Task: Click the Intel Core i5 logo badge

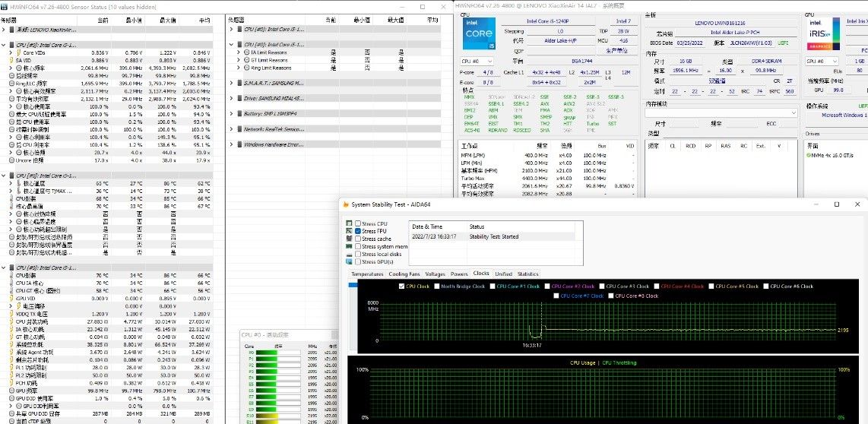Action: tap(480, 34)
